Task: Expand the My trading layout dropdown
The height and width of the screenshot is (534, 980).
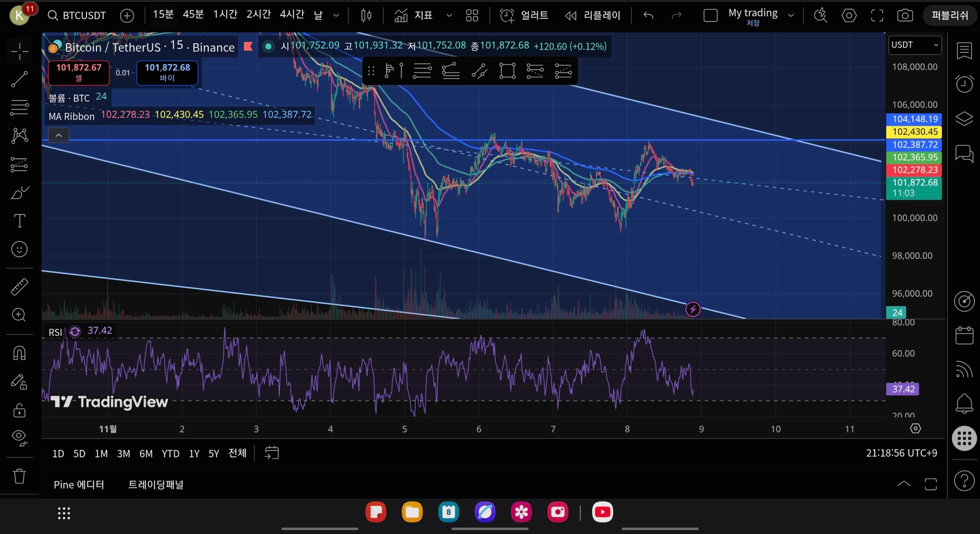Action: pyautogui.click(x=791, y=15)
